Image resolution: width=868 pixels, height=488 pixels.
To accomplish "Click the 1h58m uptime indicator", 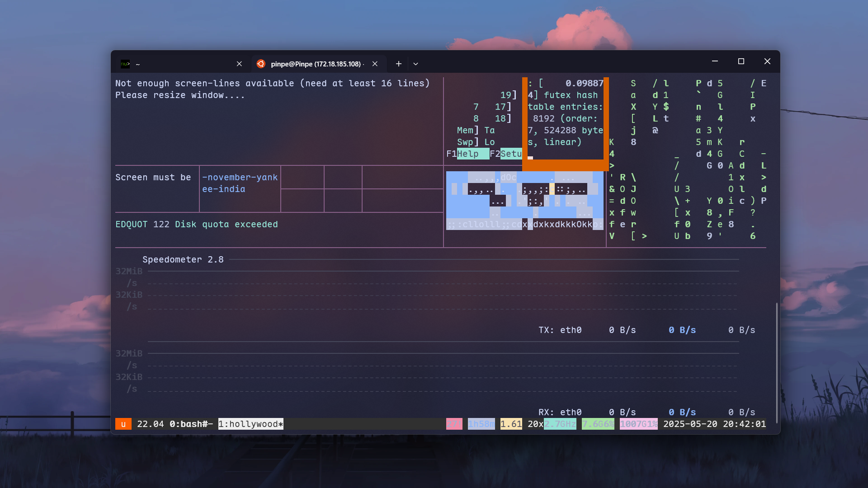I will [x=481, y=424].
